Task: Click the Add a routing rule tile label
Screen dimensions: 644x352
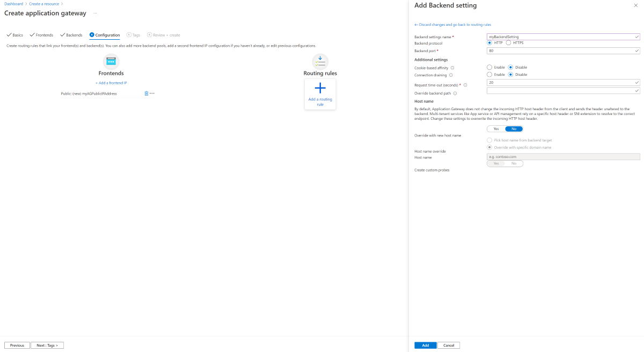Action: [320, 102]
